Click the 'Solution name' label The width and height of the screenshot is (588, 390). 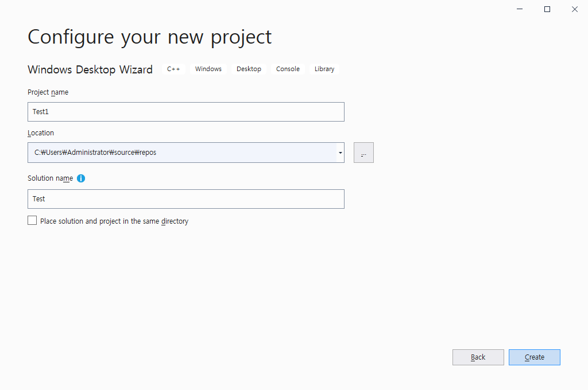coord(51,178)
